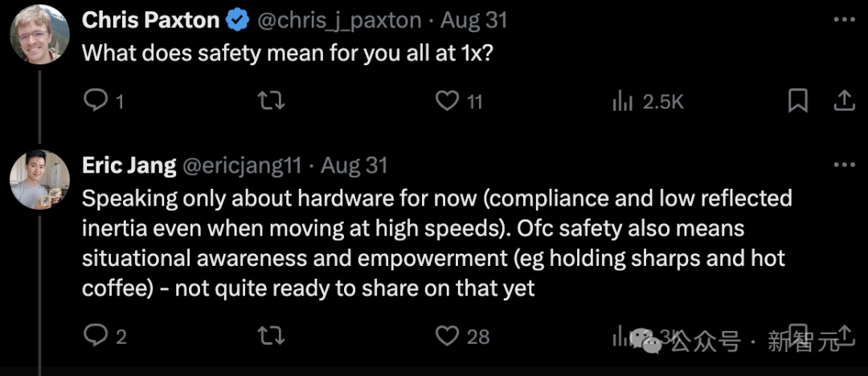This screenshot has height=376, width=868.
Task: Open more options on Chris Paxton's tweet
Action: coord(844,20)
